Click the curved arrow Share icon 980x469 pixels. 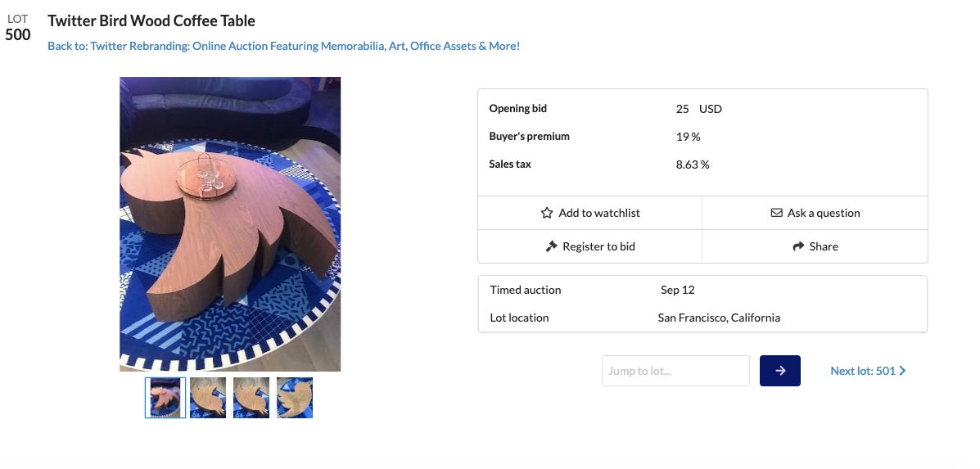(x=798, y=246)
